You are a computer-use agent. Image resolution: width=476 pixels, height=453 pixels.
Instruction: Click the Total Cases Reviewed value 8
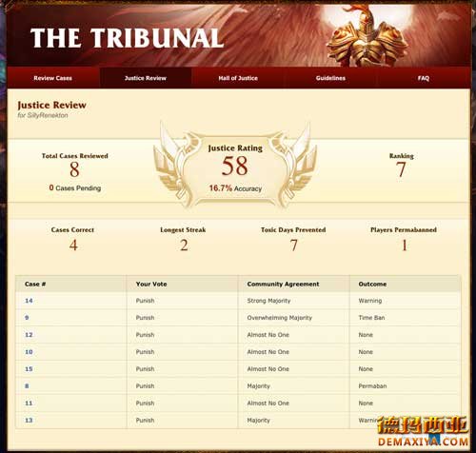(74, 169)
